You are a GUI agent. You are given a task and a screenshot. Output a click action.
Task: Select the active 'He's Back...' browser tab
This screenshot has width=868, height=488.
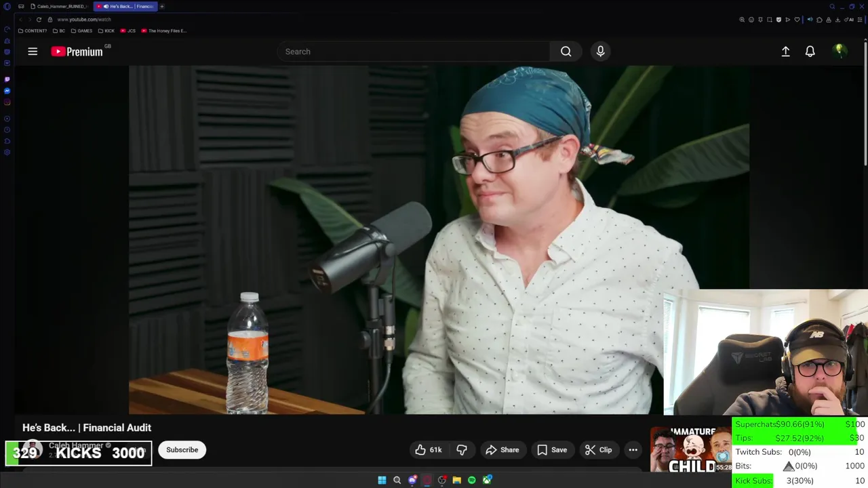coord(125,7)
